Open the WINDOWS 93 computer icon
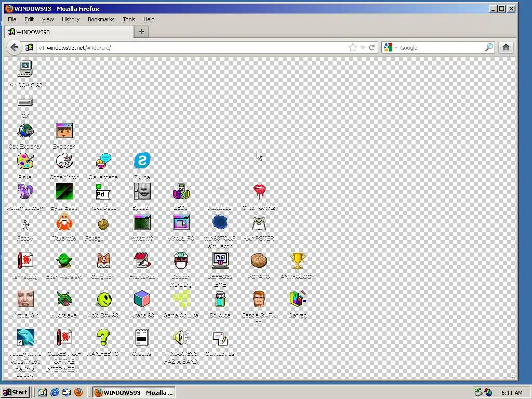Image resolution: width=532 pixels, height=399 pixels. coord(25,69)
